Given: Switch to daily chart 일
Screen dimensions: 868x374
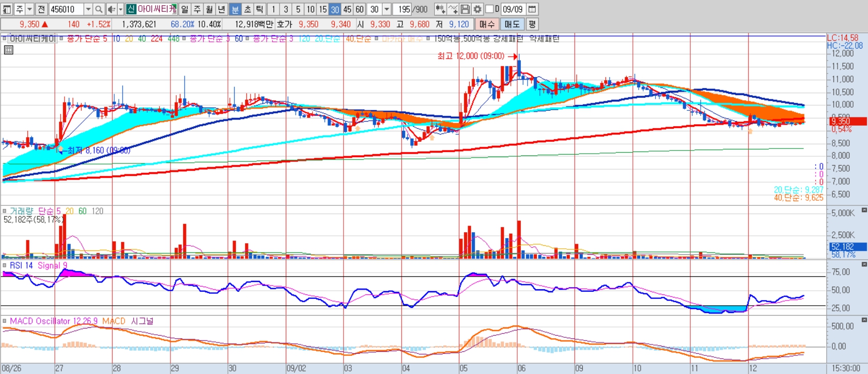Looking at the screenshot, I should click(x=184, y=9).
